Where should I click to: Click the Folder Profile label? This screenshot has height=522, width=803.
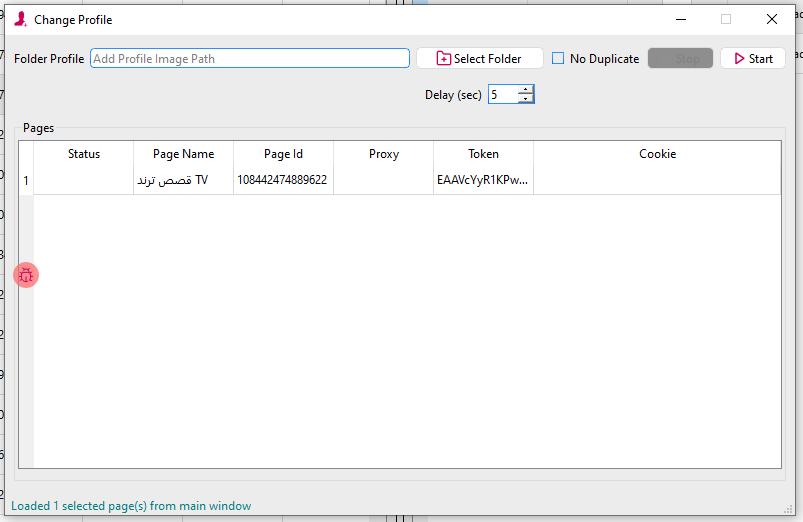click(x=49, y=59)
